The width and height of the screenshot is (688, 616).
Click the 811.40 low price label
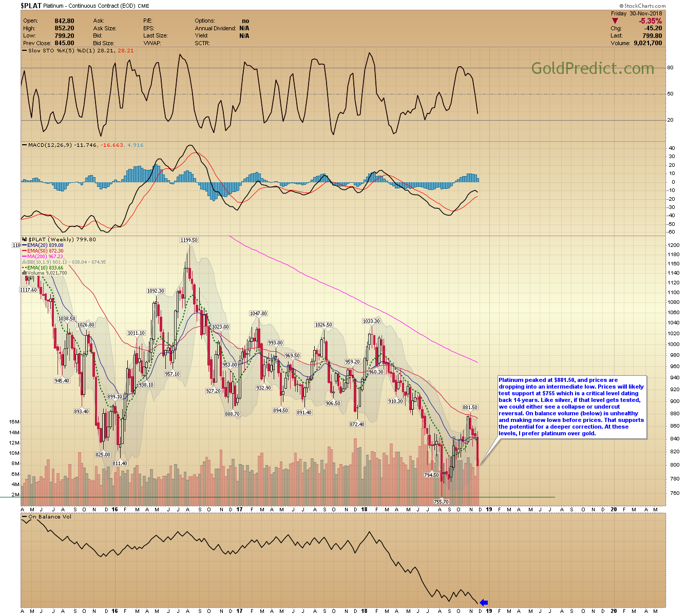[120, 463]
